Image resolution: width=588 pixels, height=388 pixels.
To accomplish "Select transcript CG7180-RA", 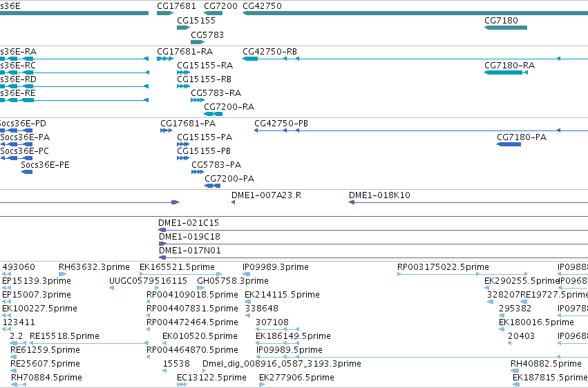I will [510, 66].
